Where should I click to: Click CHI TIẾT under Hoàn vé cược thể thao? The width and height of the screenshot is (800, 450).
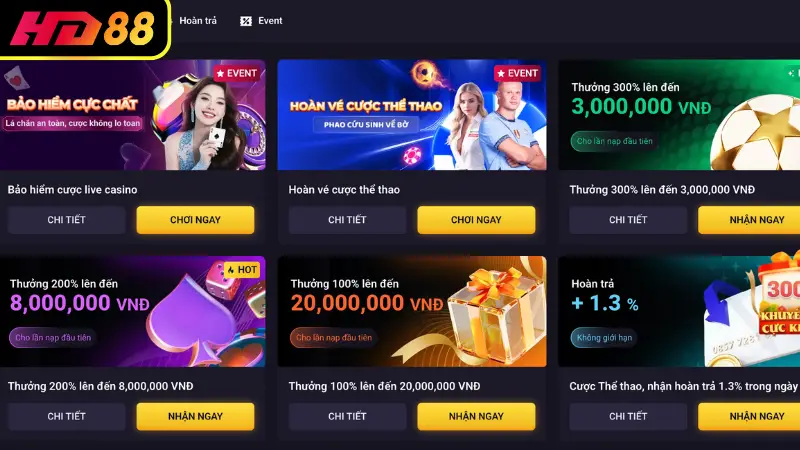(347, 220)
